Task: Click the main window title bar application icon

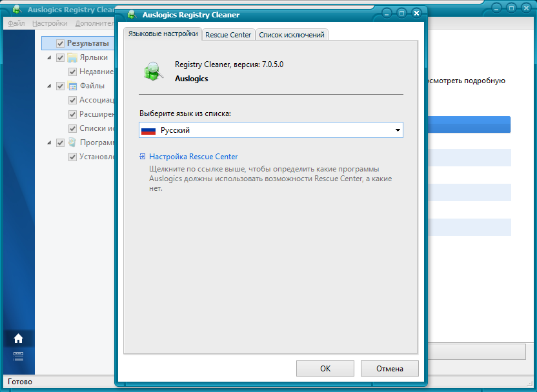Action: click(17, 10)
